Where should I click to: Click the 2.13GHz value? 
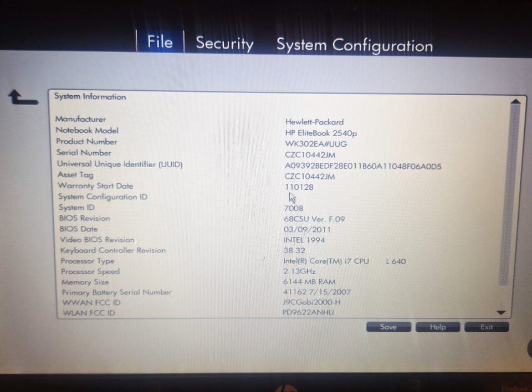click(x=300, y=271)
